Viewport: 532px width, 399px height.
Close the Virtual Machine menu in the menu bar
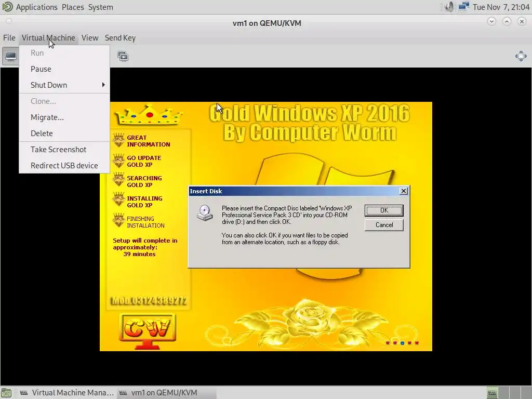pos(48,37)
